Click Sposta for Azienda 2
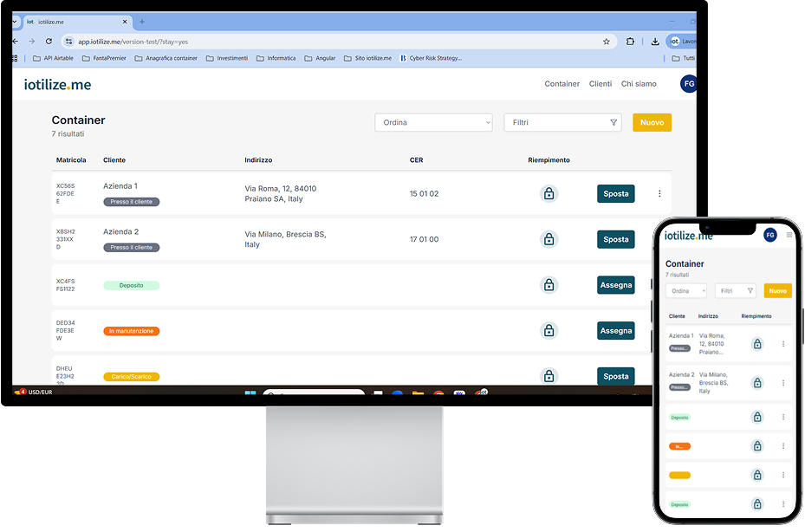Viewport: 805px width, 532px height. 616,239
